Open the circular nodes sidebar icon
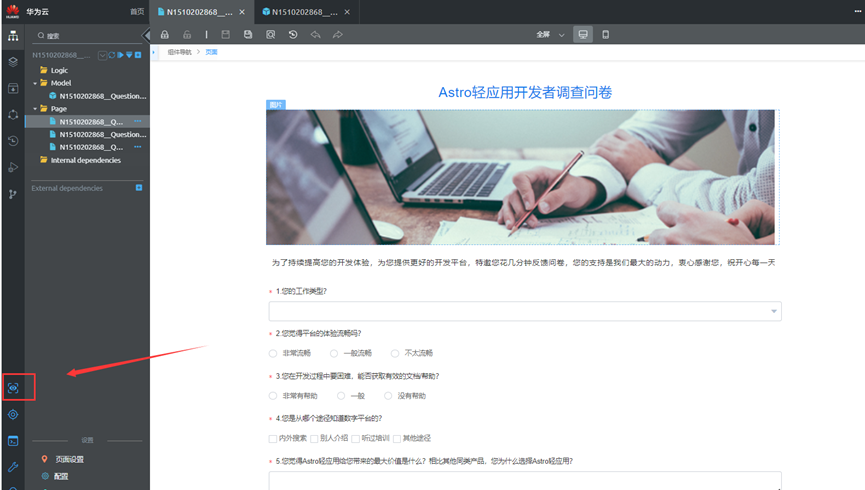Image resolution: width=865 pixels, height=490 pixels. pyautogui.click(x=13, y=115)
